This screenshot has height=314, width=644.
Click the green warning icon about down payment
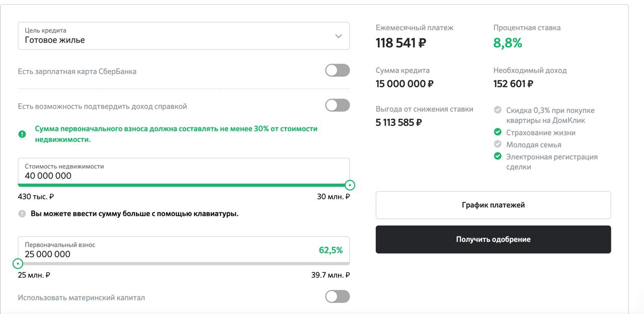pos(22,134)
